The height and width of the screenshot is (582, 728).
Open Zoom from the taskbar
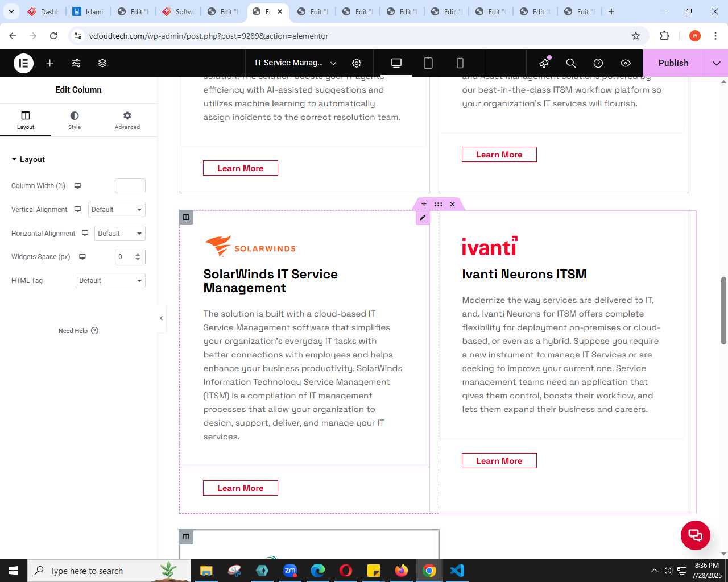[x=290, y=571]
